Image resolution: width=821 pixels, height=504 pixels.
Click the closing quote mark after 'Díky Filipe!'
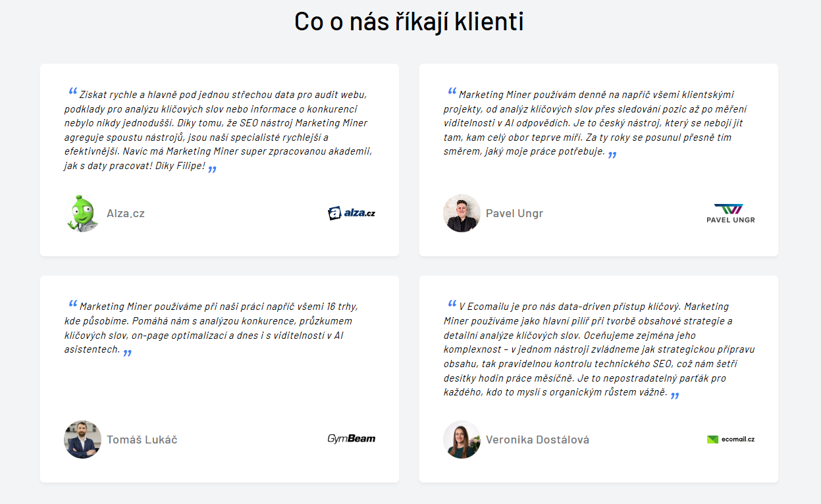[x=212, y=170]
